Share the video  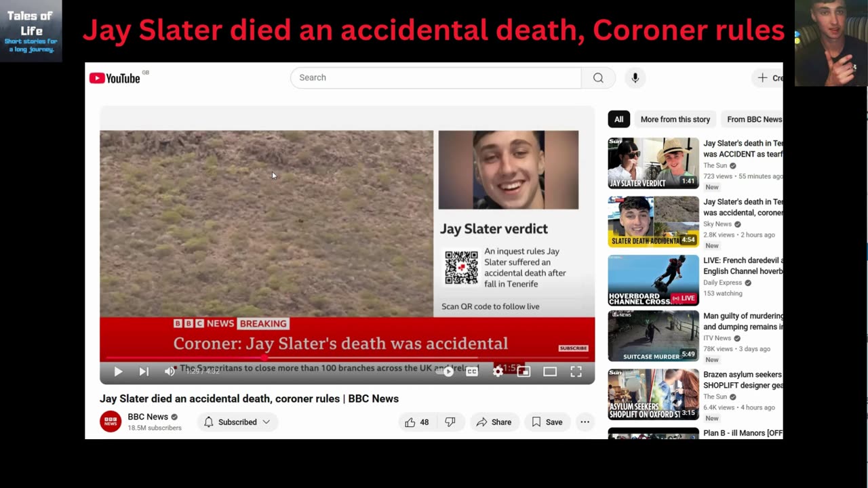click(494, 422)
